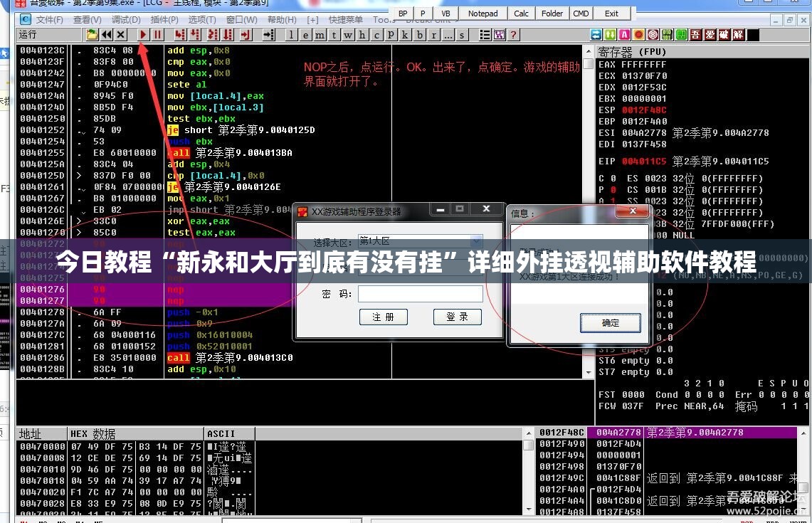Click the pink letter A plugin icon
812x523 pixels.
[625, 35]
